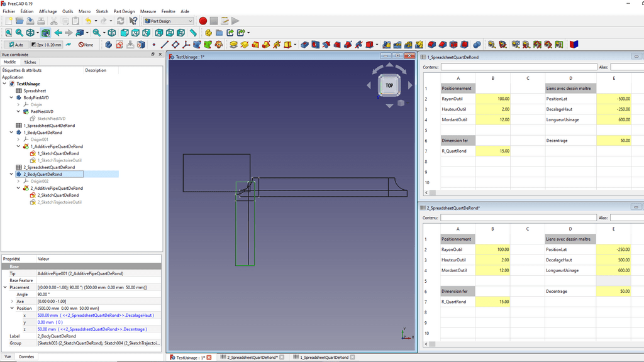Select cell value -500.00 for PositionLat
The width and height of the screenshot is (644, 362).
click(614, 99)
